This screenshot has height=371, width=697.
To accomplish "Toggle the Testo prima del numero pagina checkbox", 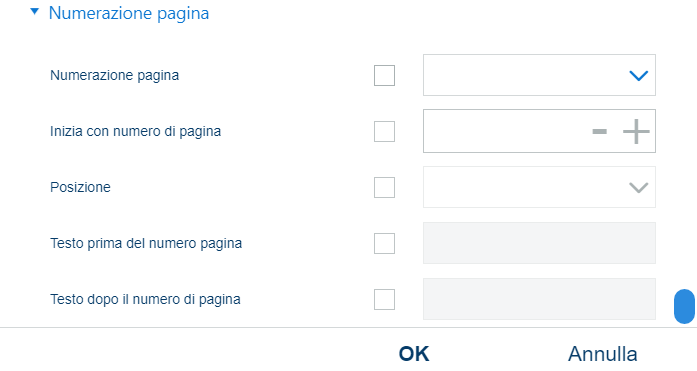I will (x=385, y=243).
